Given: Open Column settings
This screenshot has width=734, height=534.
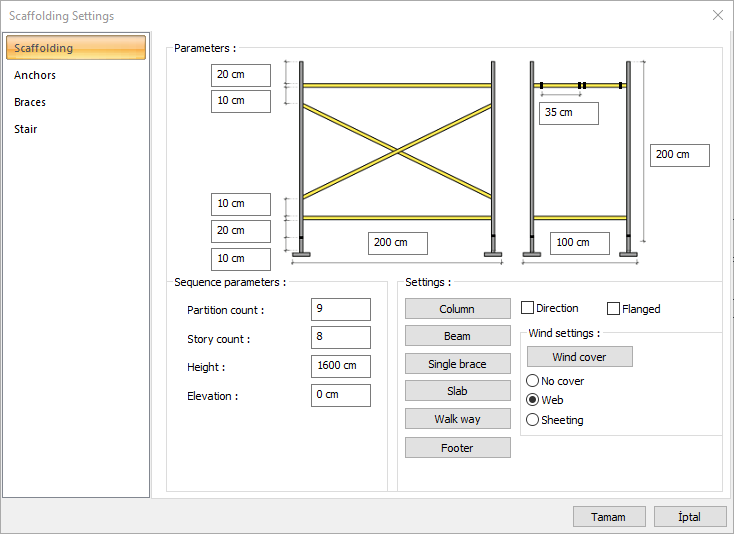Looking at the screenshot, I should (457, 309).
